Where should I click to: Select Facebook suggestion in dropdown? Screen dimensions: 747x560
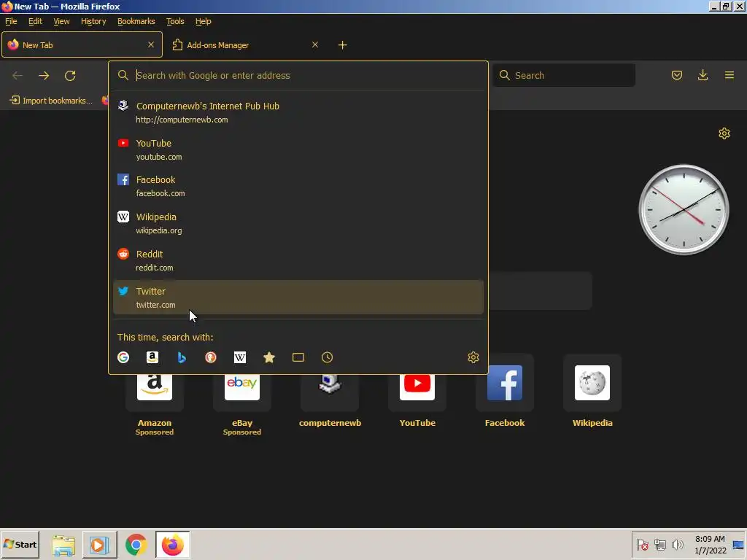298,186
